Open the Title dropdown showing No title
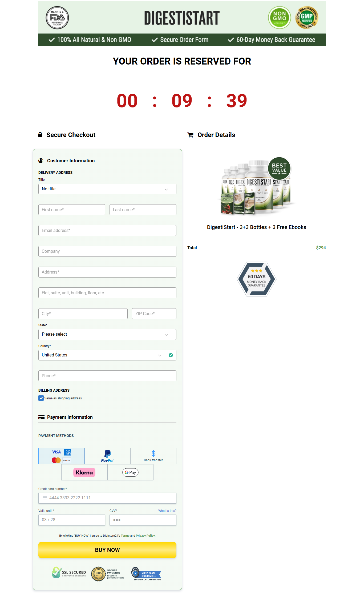Screen dimensions: 364x598 click(x=107, y=189)
